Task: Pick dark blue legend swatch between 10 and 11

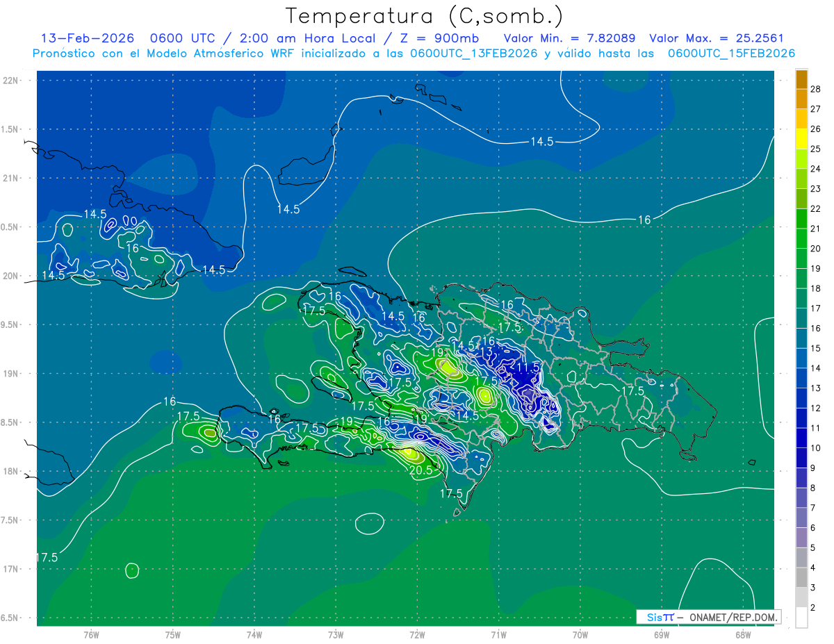Action: [x=801, y=438]
